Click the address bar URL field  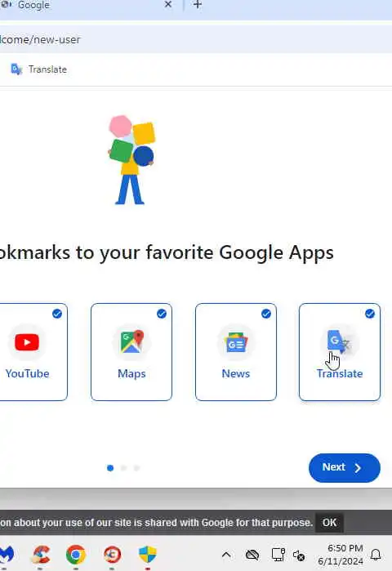[x=196, y=39]
